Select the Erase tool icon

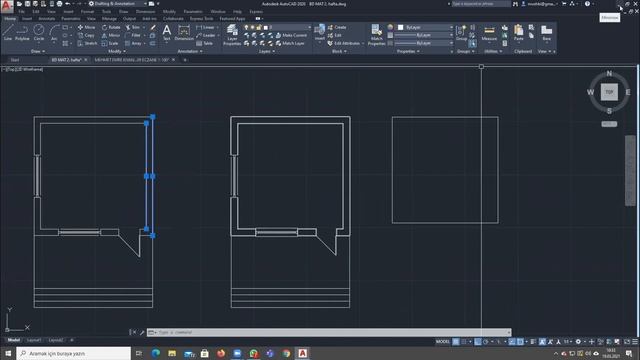pos(153,27)
